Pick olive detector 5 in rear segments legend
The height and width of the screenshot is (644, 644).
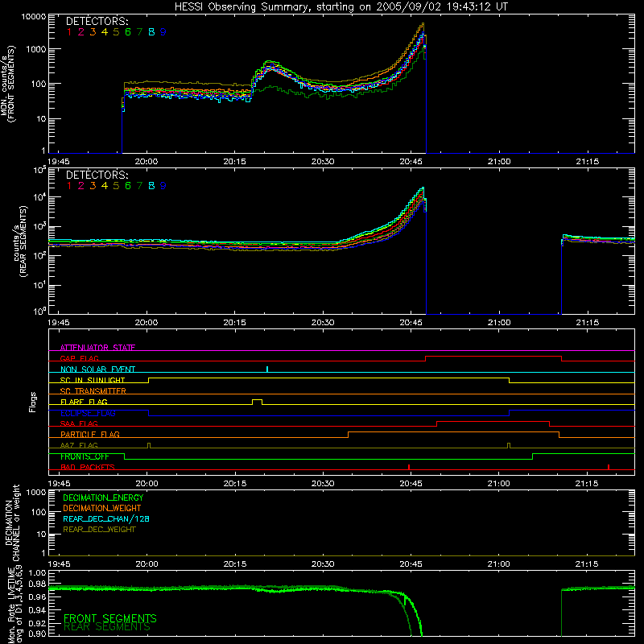116,186
